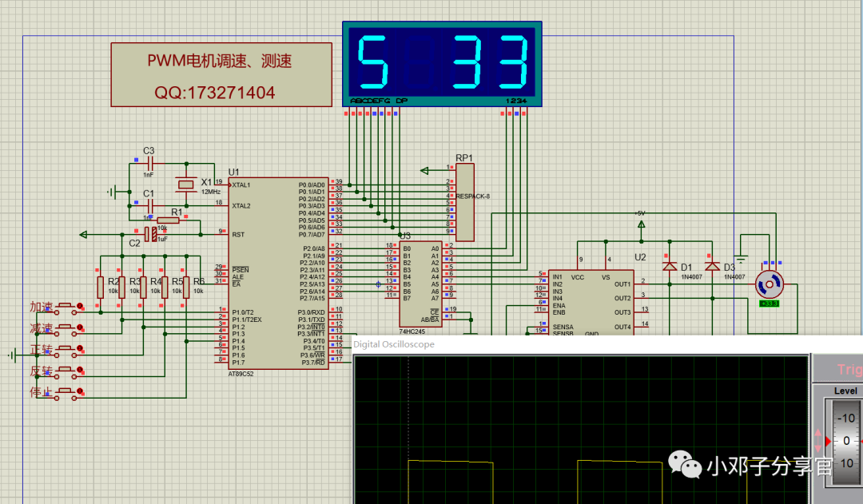Select the D1 1N4007 diode
This screenshot has width=863, height=504.
(670, 266)
